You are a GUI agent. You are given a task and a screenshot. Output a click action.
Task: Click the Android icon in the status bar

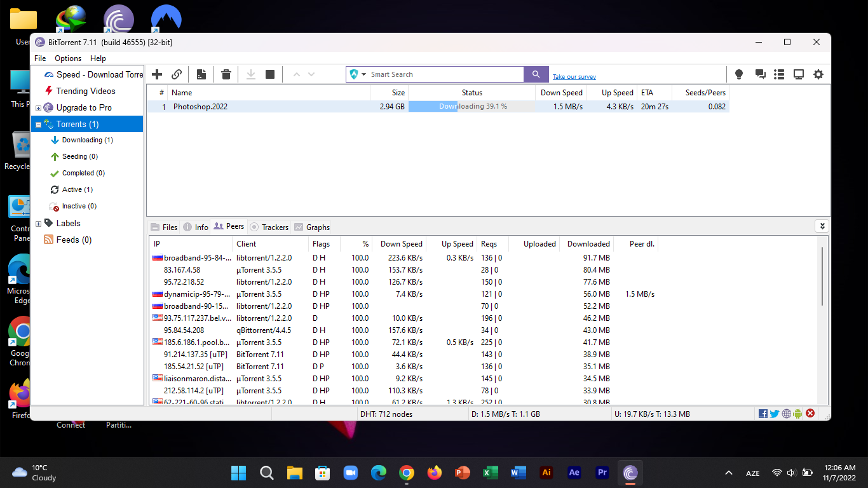tap(798, 414)
